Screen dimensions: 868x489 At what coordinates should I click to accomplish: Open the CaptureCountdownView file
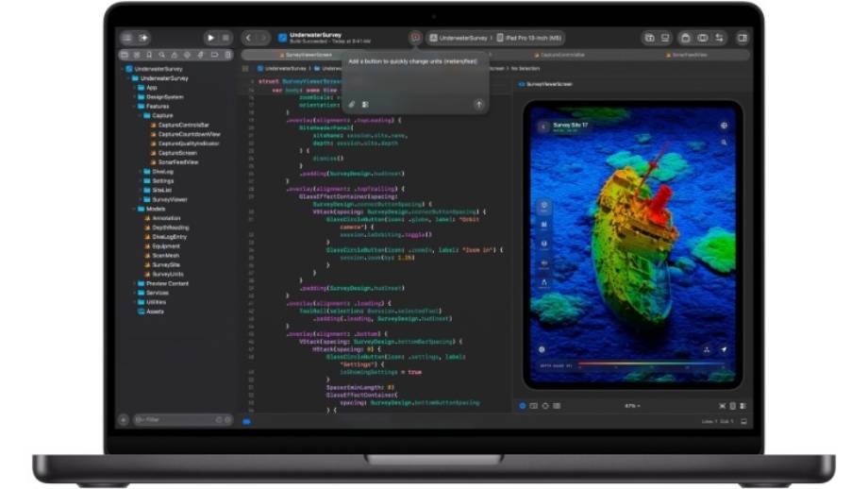click(x=186, y=134)
